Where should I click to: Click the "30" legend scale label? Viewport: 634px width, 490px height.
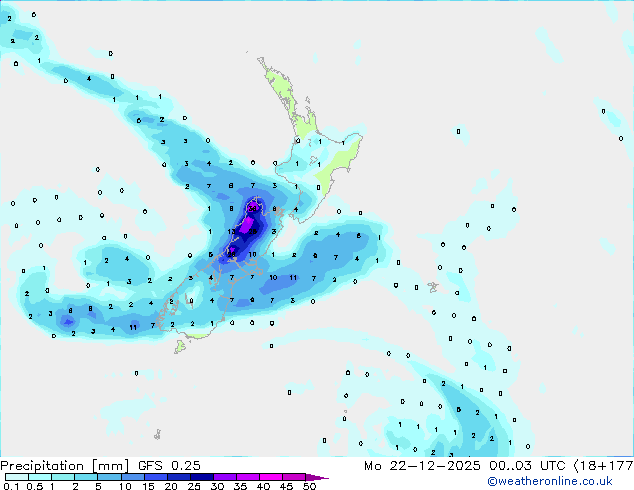(x=217, y=486)
